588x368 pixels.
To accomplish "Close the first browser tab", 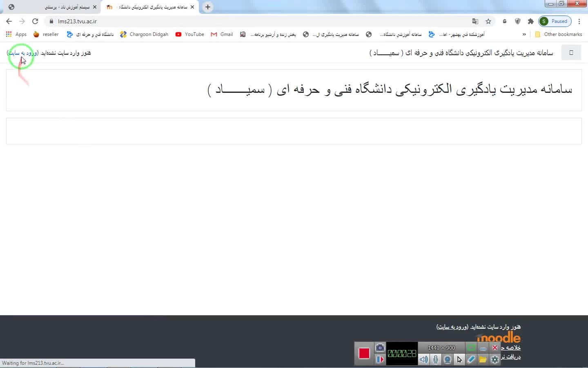I will pos(95,7).
